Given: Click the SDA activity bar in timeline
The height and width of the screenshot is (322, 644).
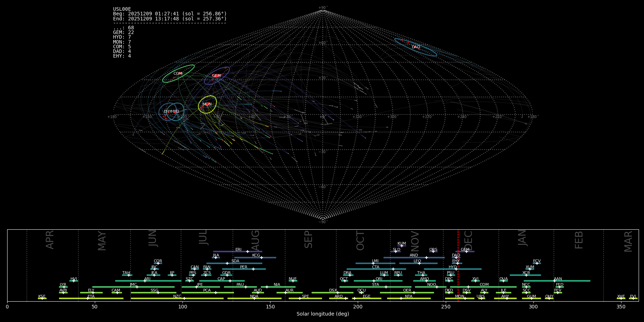Looking at the screenshot, I should [234, 263].
